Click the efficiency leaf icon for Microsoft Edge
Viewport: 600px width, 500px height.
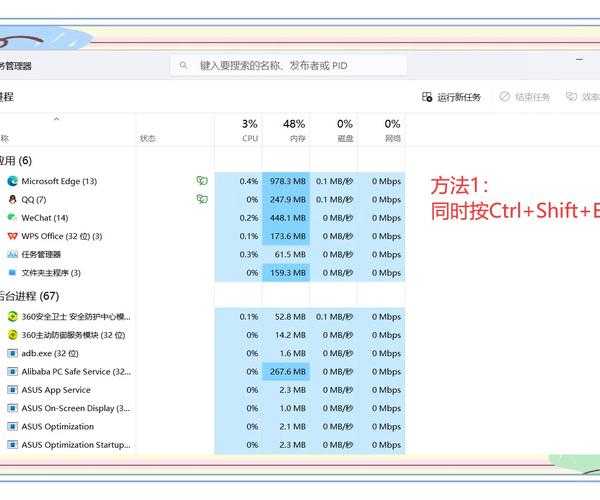[201, 181]
